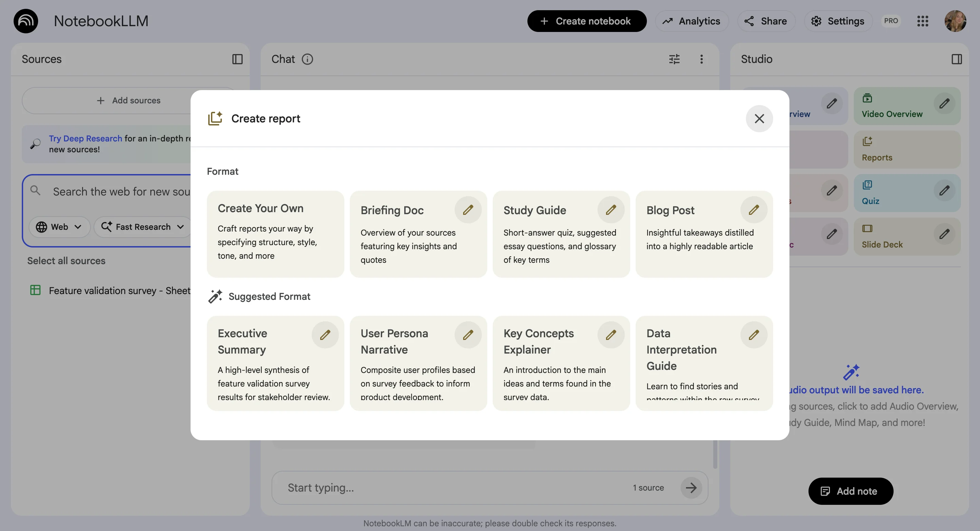Open the Web search scope dropdown
Image resolution: width=980 pixels, height=531 pixels.
click(x=59, y=227)
